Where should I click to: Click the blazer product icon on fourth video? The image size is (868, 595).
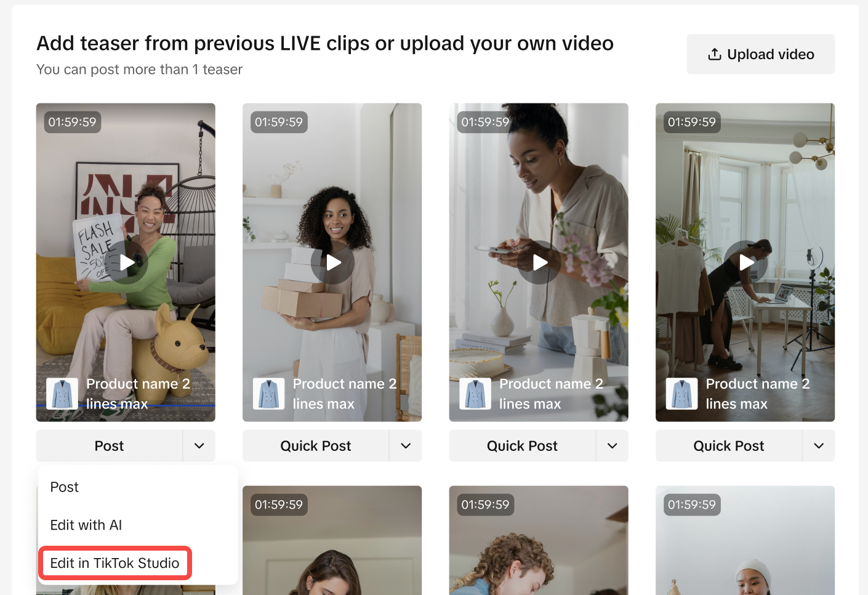click(681, 394)
